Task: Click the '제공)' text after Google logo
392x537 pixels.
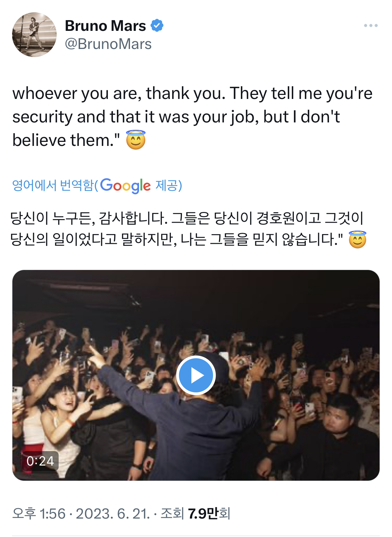Action: pos(169,185)
